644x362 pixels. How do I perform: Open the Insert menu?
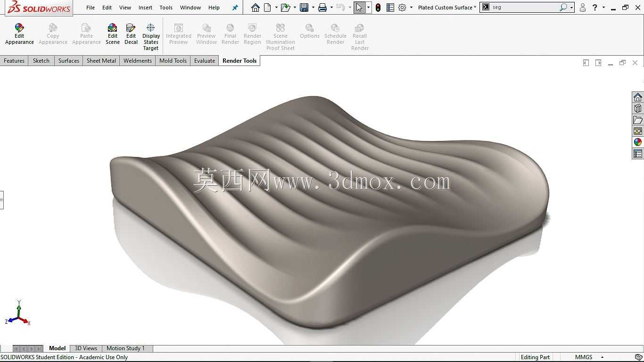(145, 8)
